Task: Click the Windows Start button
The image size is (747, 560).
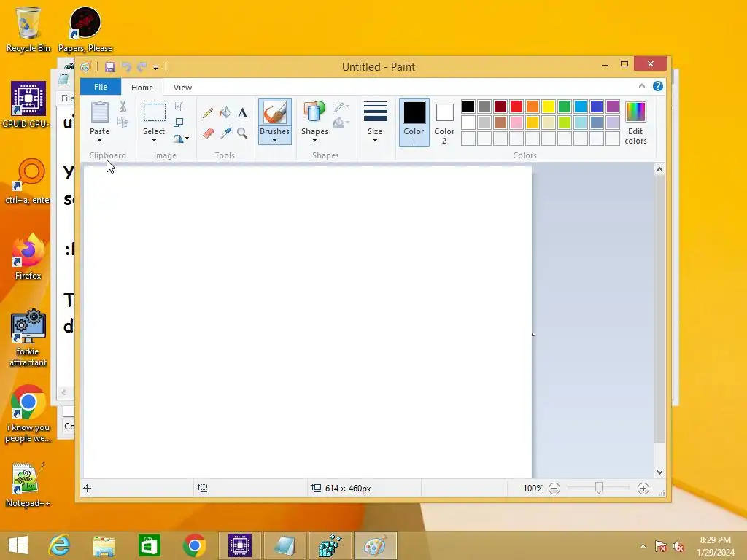Action: (x=18, y=545)
